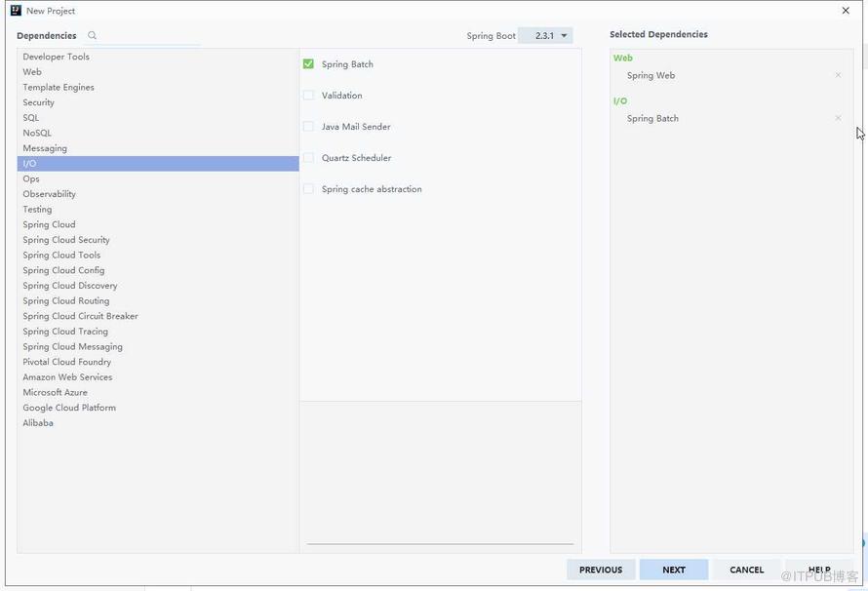
Task: Select the NoSQL category
Action: (x=158, y=133)
